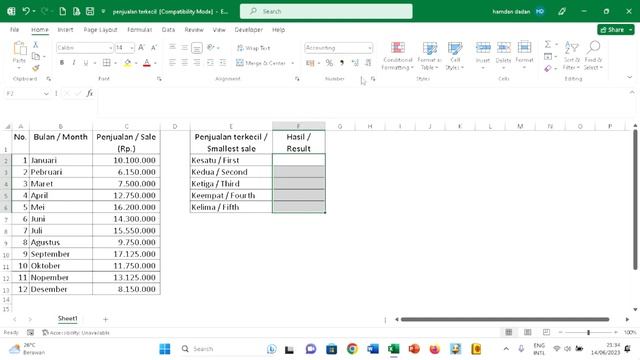
Task: Toggle Wrap Text
Action: tap(253, 48)
